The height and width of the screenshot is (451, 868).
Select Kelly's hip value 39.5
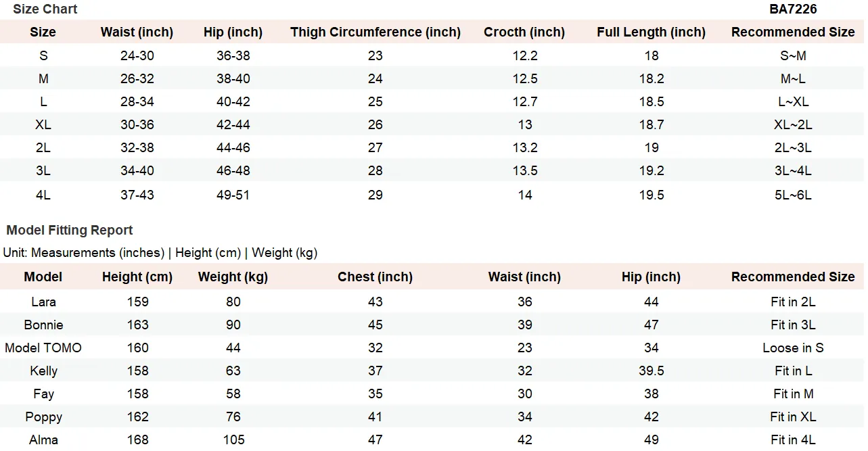[x=652, y=371]
